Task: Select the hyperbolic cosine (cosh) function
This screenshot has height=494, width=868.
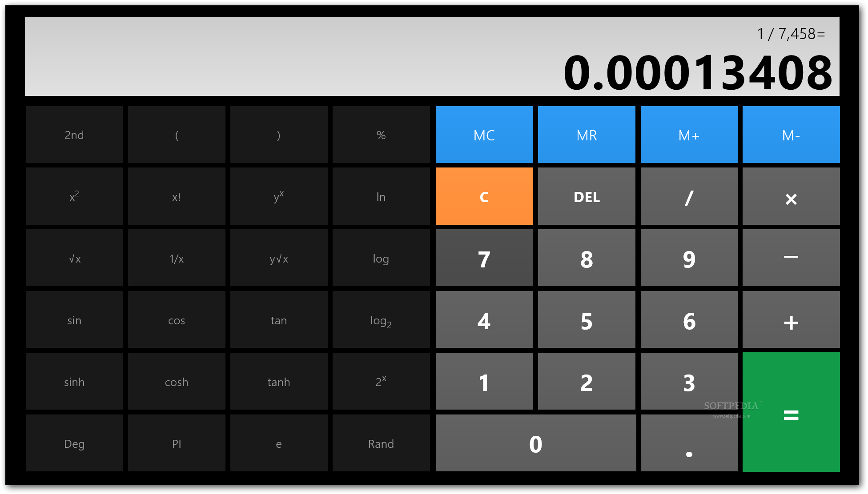Action: (177, 381)
